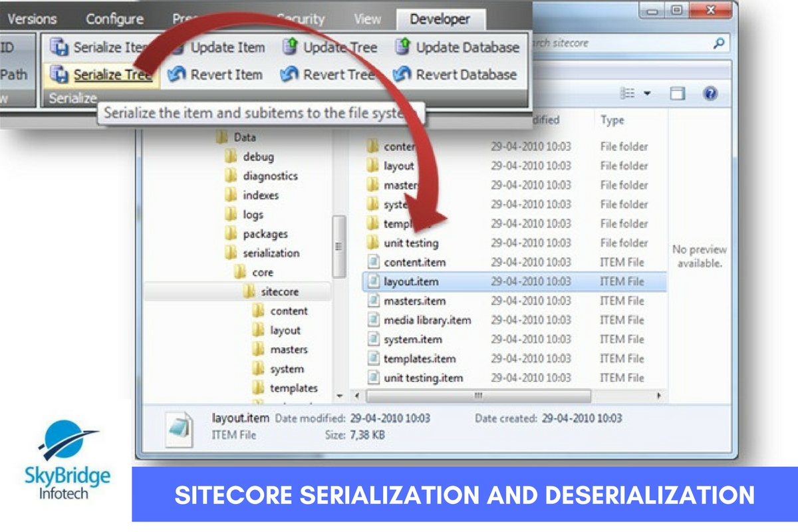Click the Explorer help question mark icon

[x=710, y=94]
